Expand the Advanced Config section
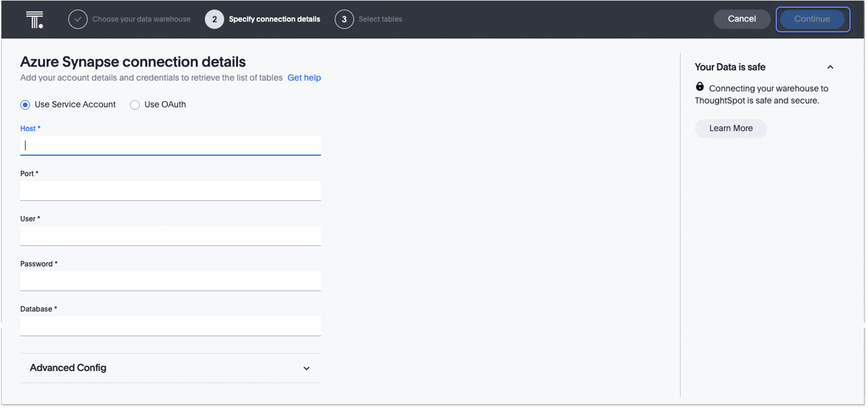 (x=306, y=368)
